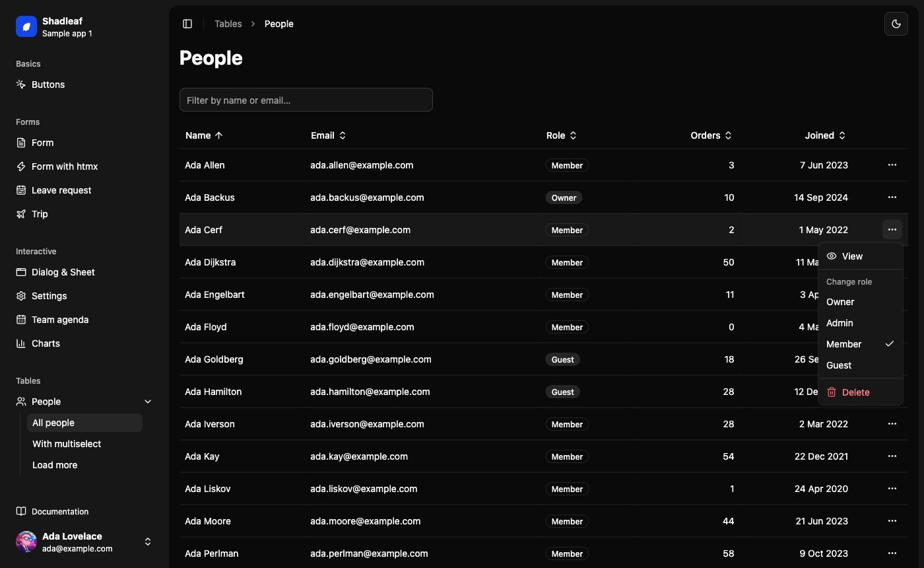Sort the table by Orders

711,135
